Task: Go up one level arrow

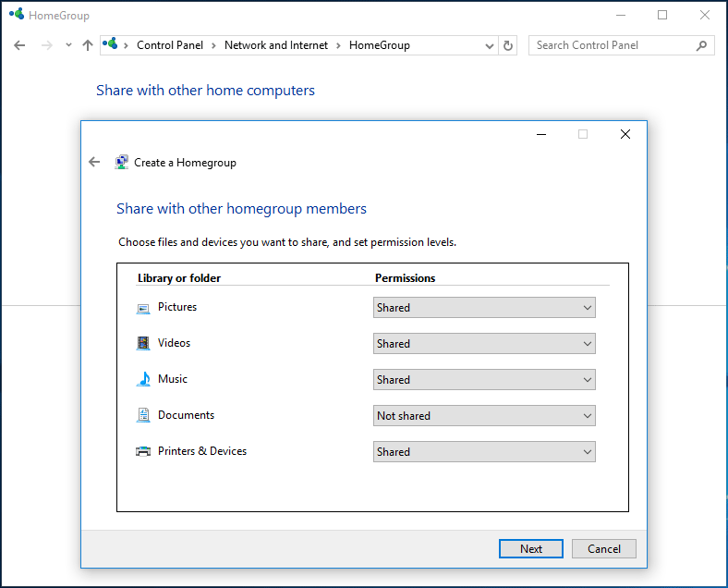Action: (88, 45)
